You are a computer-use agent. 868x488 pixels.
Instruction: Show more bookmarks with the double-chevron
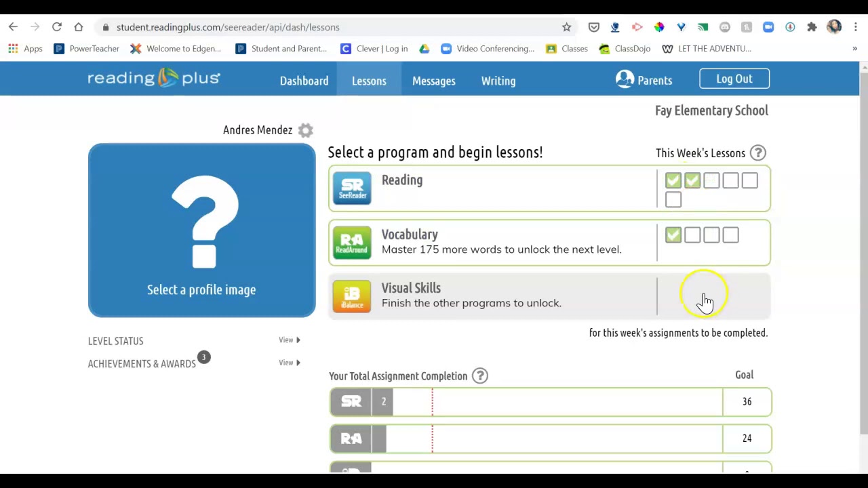(854, 49)
